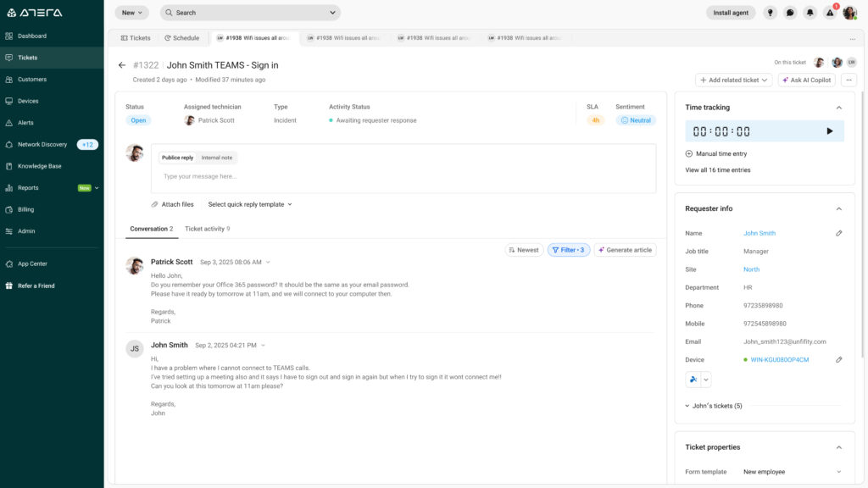Open the John Smith requester link
This screenshot has height=488, width=868.
759,233
